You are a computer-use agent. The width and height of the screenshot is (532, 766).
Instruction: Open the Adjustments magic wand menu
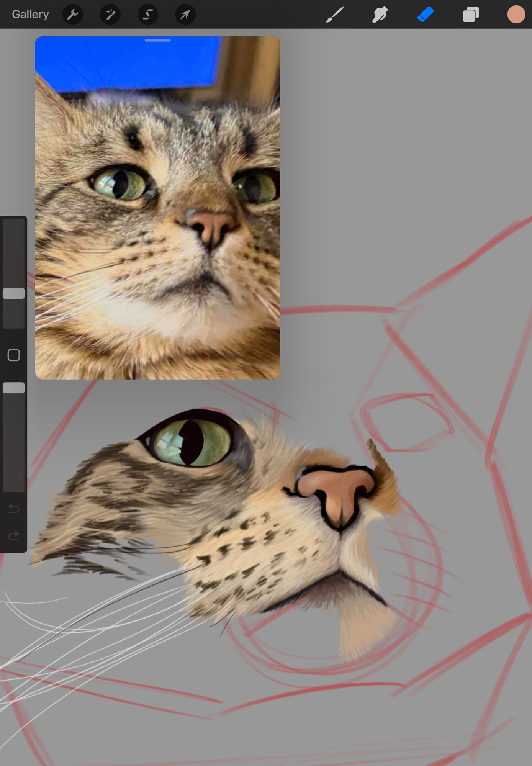pyautogui.click(x=110, y=15)
